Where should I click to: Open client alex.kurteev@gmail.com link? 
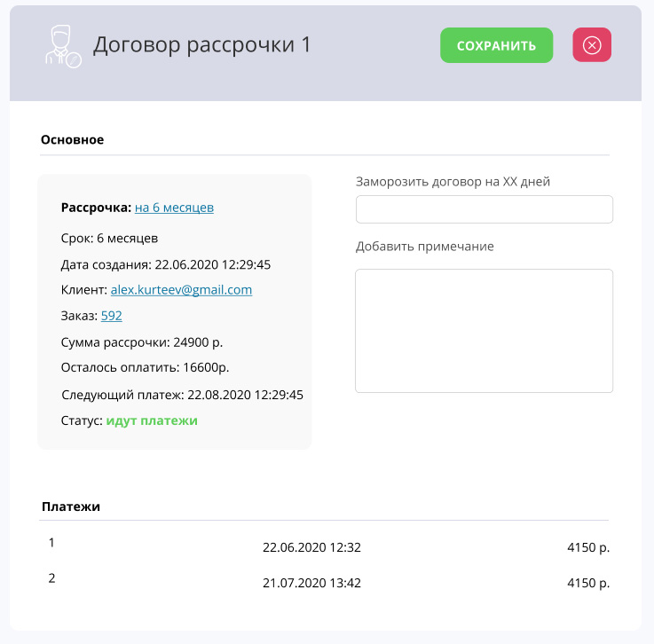181,290
